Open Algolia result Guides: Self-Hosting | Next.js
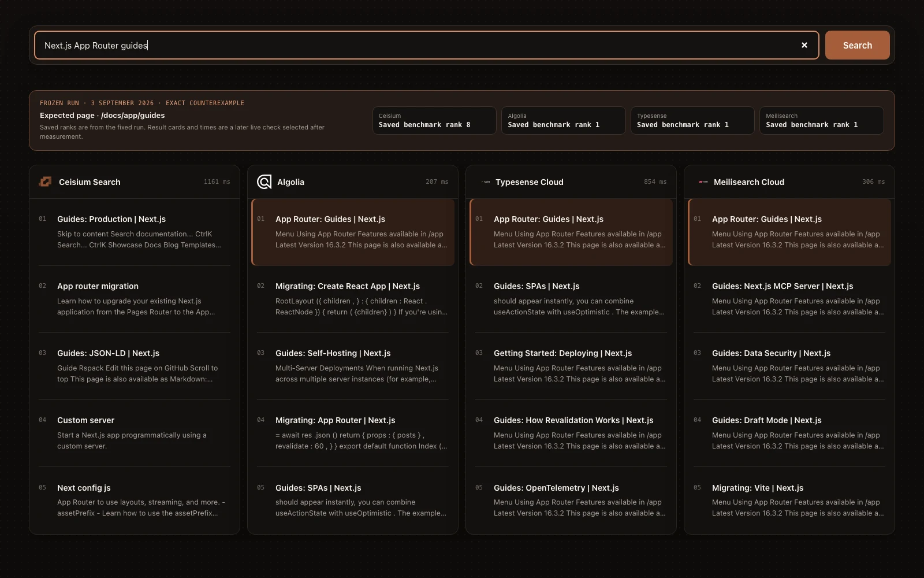This screenshot has height=578, width=924. coord(353,366)
